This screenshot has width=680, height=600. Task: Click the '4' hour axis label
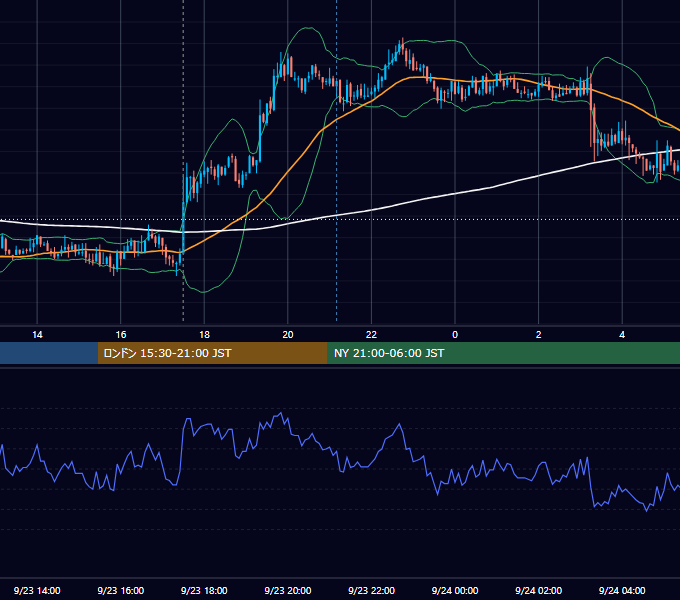(x=622, y=335)
